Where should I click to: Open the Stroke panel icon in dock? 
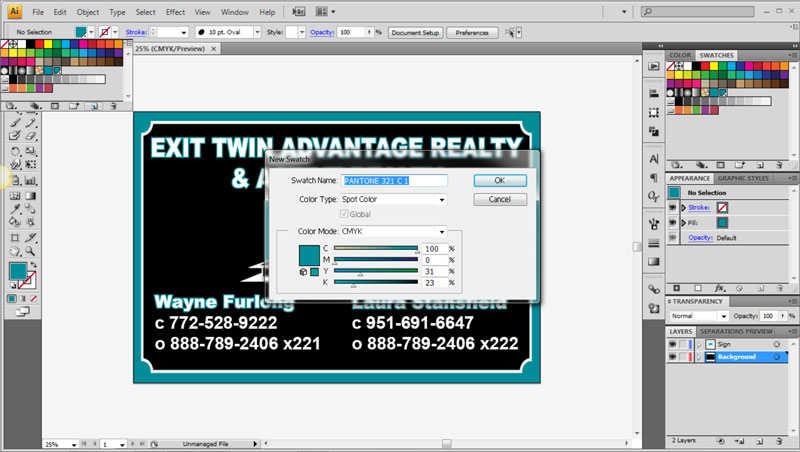pos(654,243)
